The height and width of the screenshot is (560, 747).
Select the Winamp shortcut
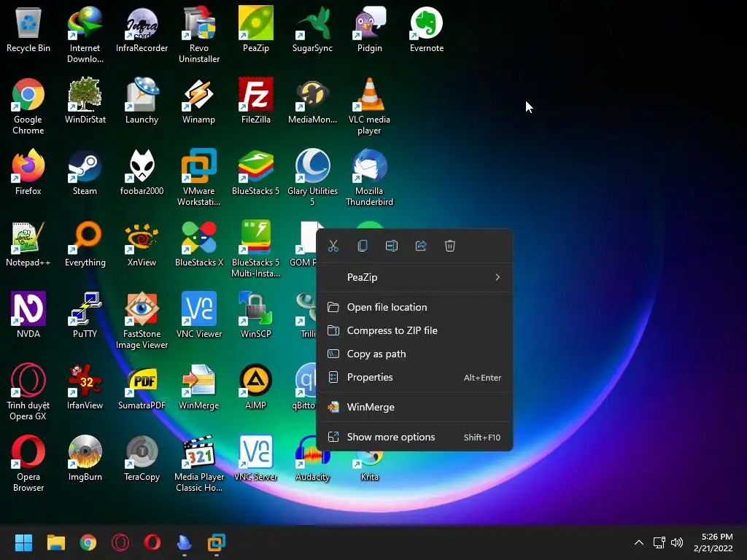click(x=199, y=100)
